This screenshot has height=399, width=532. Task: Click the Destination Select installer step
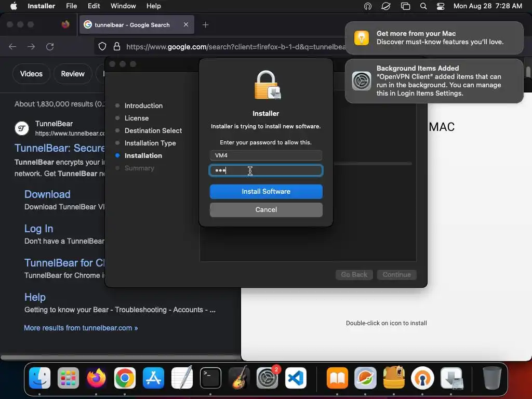point(153,130)
